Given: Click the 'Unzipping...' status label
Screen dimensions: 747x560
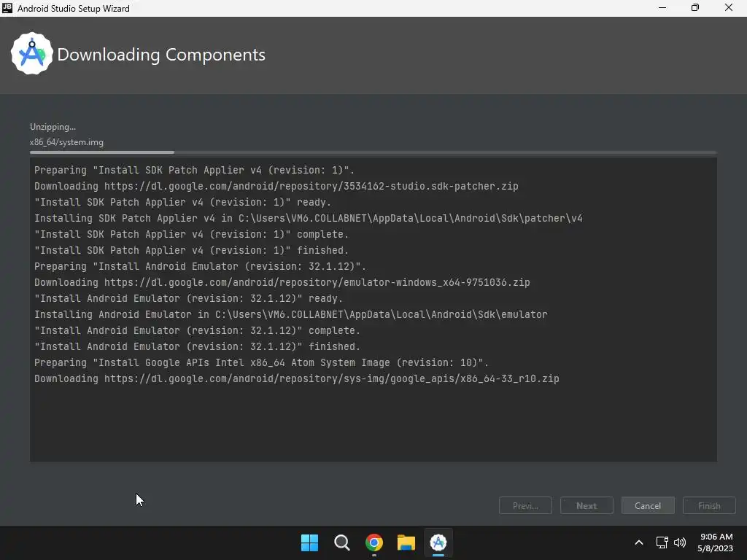Looking at the screenshot, I should pyautogui.click(x=53, y=127).
